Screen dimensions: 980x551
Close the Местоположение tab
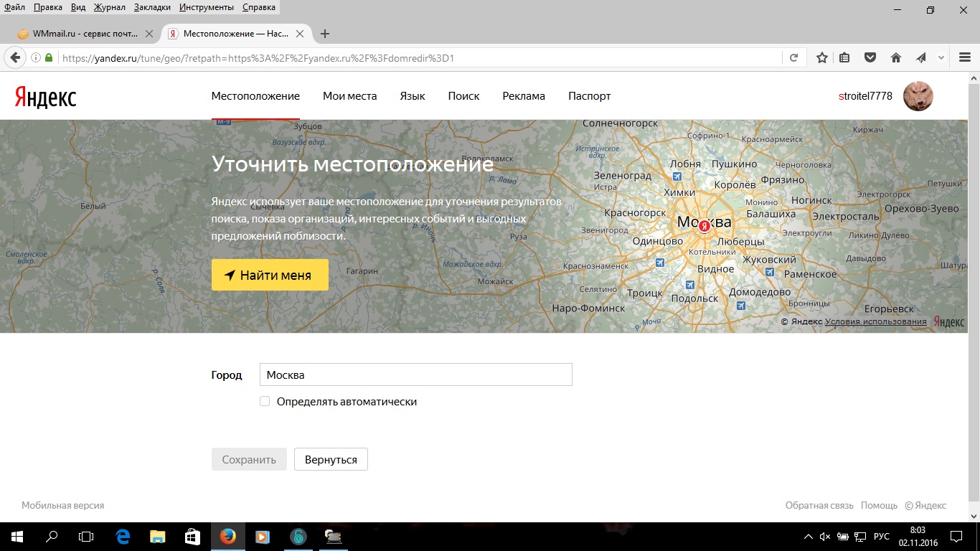tap(300, 34)
